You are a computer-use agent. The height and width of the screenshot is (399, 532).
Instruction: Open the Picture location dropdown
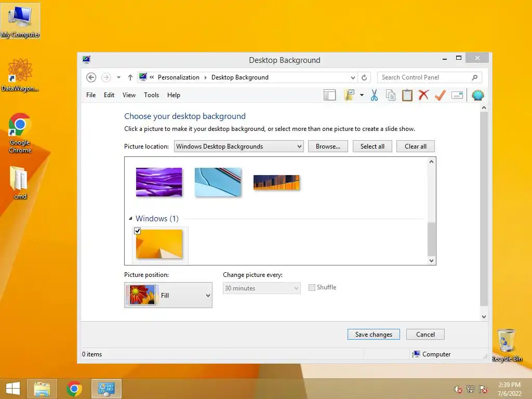point(239,146)
